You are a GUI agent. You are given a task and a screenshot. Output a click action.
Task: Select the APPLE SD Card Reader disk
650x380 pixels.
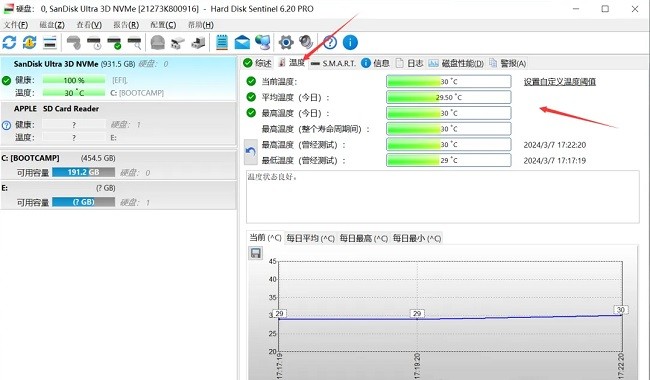point(118,124)
